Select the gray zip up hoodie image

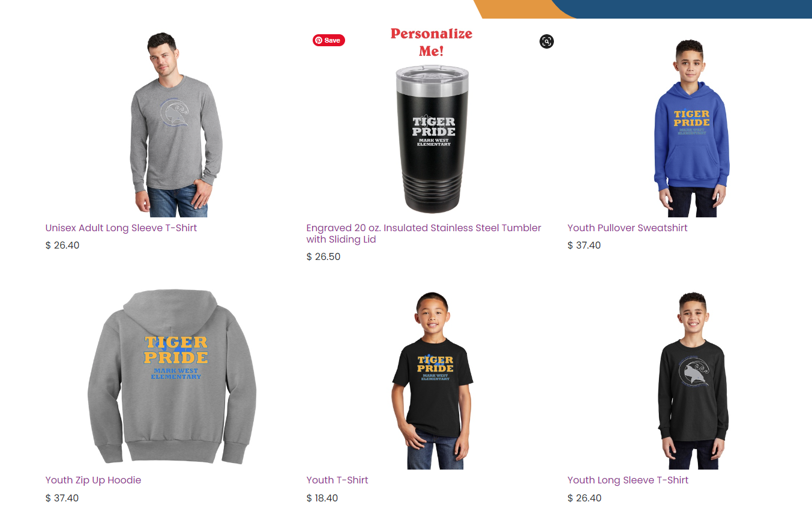(x=172, y=376)
